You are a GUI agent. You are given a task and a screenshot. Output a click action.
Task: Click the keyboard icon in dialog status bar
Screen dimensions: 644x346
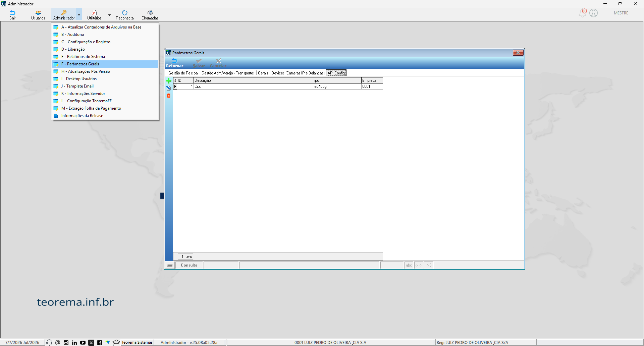pos(170,265)
